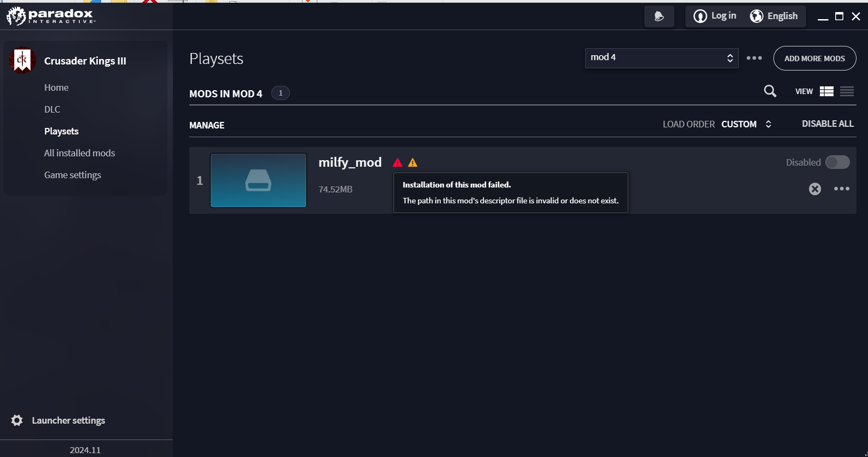
Task: Open milfy_mod three-dot options menu
Action: click(842, 189)
